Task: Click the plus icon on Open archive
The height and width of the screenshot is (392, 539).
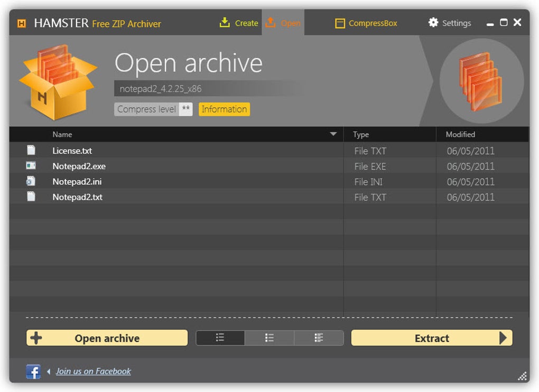Action: [36, 338]
